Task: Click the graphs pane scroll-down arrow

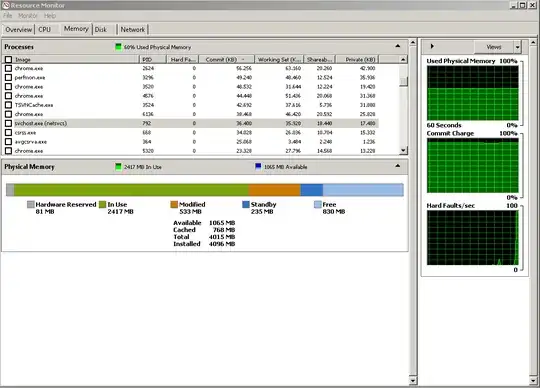Action: [x=533, y=380]
